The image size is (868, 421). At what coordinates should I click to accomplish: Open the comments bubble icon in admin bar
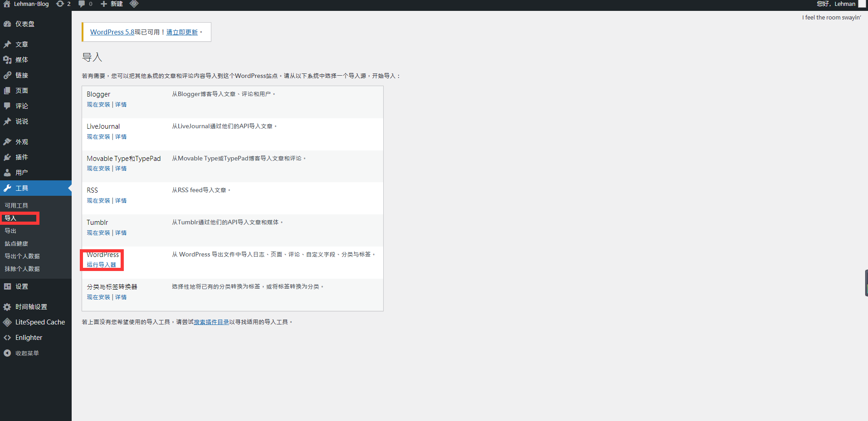[82, 4]
